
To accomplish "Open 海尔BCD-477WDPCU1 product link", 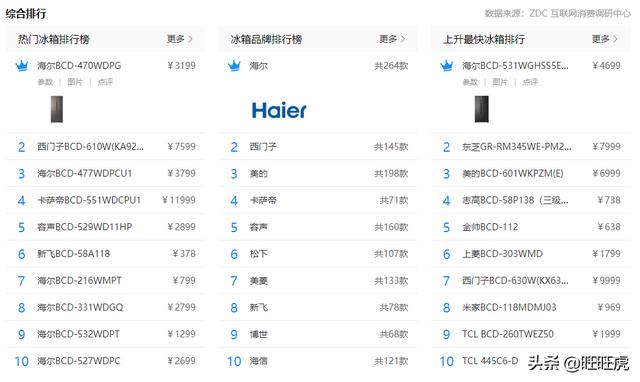I will pyautogui.click(x=84, y=173).
